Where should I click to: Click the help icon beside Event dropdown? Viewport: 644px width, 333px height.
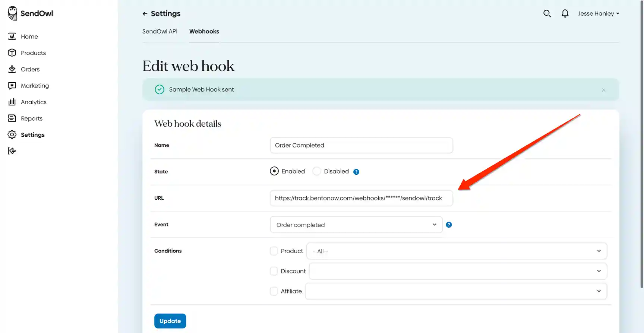pyautogui.click(x=449, y=225)
